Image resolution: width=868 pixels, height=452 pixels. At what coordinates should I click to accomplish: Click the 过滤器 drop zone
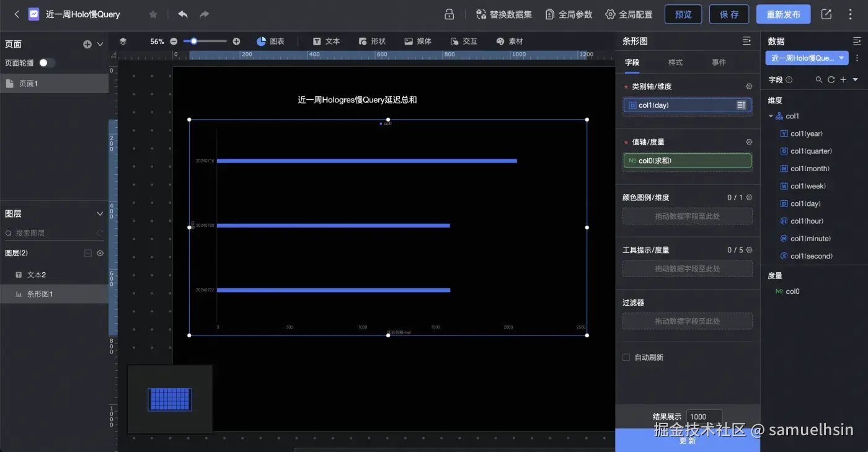click(688, 321)
